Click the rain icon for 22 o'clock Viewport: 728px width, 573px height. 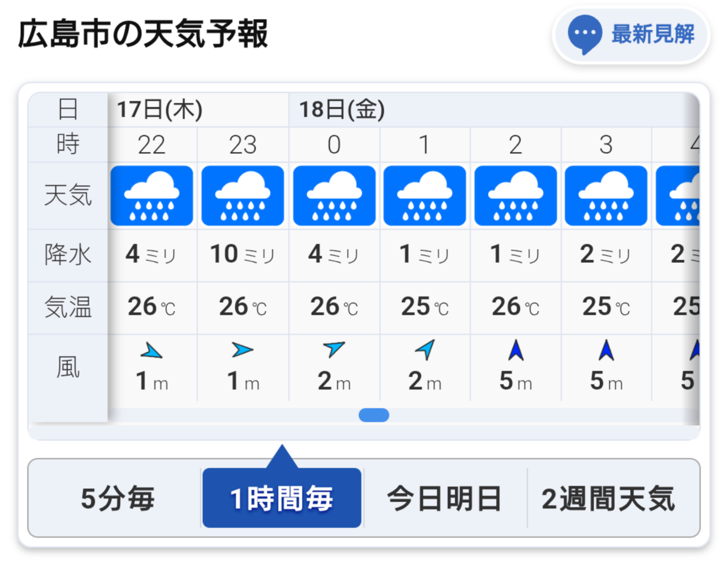click(152, 195)
